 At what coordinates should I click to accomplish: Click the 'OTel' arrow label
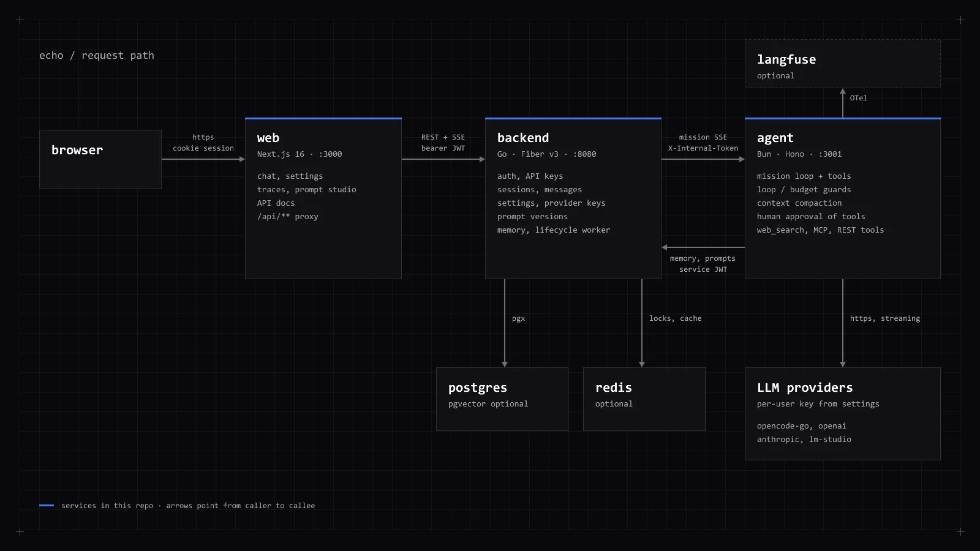pyautogui.click(x=859, y=98)
